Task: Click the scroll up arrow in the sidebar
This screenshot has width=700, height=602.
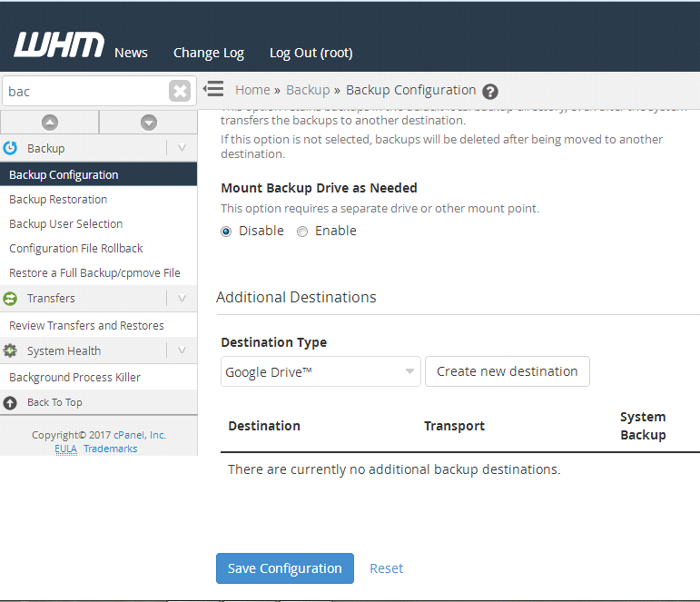Action: (x=50, y=123)
